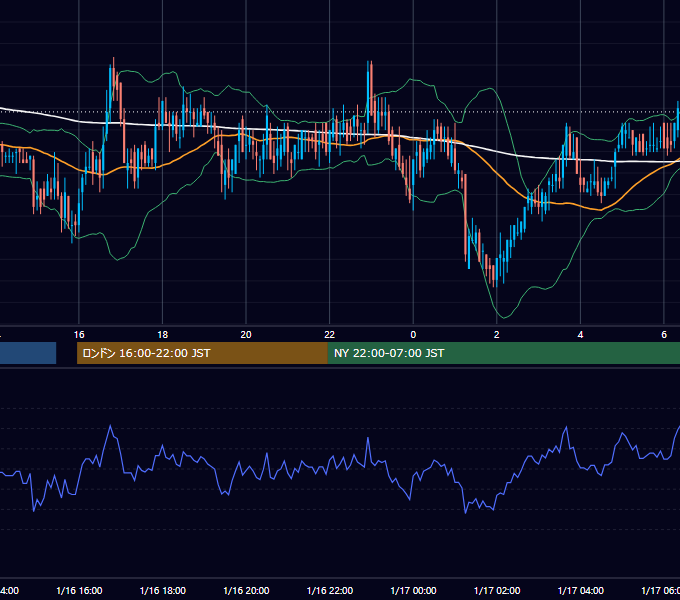Click the 22 hour label on chart axis
680x600 pixels.
[330, 335]
